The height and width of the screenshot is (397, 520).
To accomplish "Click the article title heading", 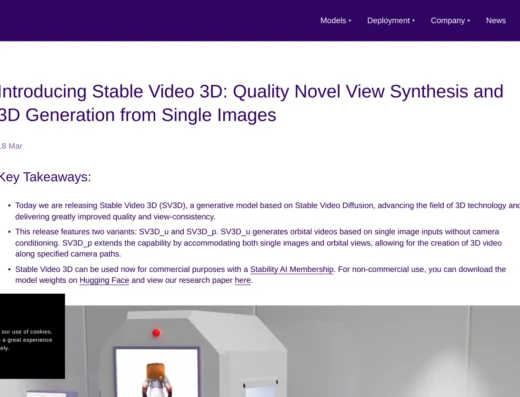I will (x=251, y=103).
